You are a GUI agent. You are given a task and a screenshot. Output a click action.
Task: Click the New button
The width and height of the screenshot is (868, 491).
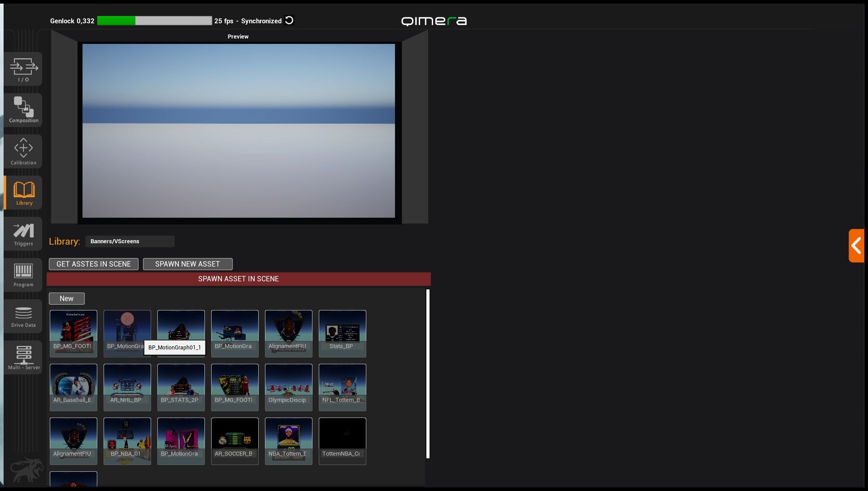[66, 299]
